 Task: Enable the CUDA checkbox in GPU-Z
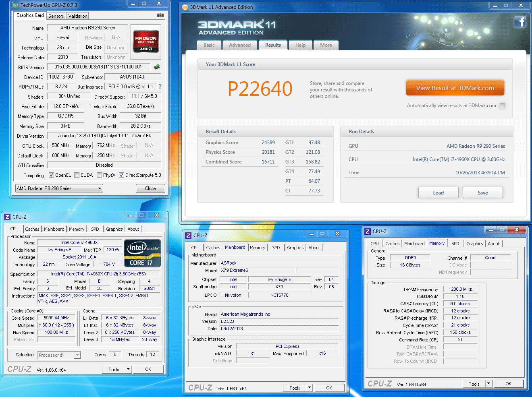[77, 175]
